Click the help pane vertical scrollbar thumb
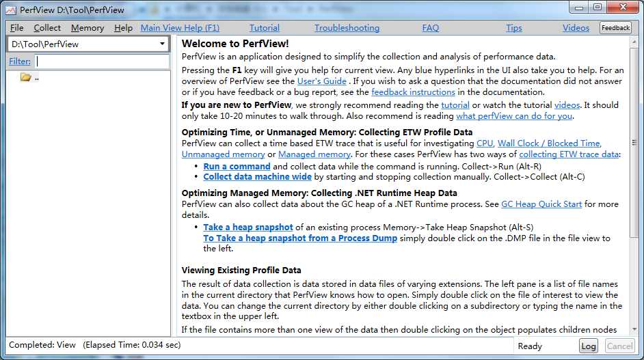 [634, 142]
